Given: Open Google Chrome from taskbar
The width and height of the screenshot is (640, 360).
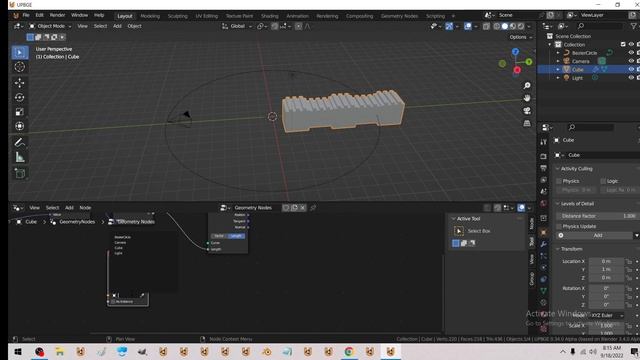Looking at the screenshot, I should point(349,351).
